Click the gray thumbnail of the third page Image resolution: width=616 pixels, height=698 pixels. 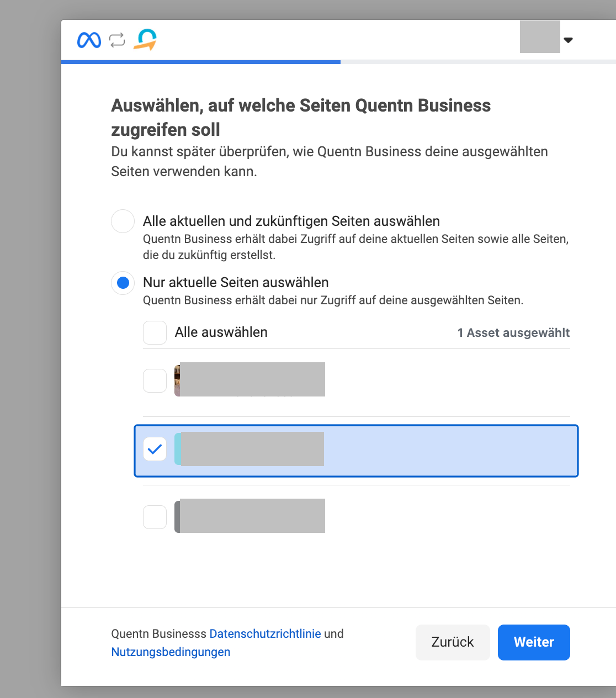177,516
